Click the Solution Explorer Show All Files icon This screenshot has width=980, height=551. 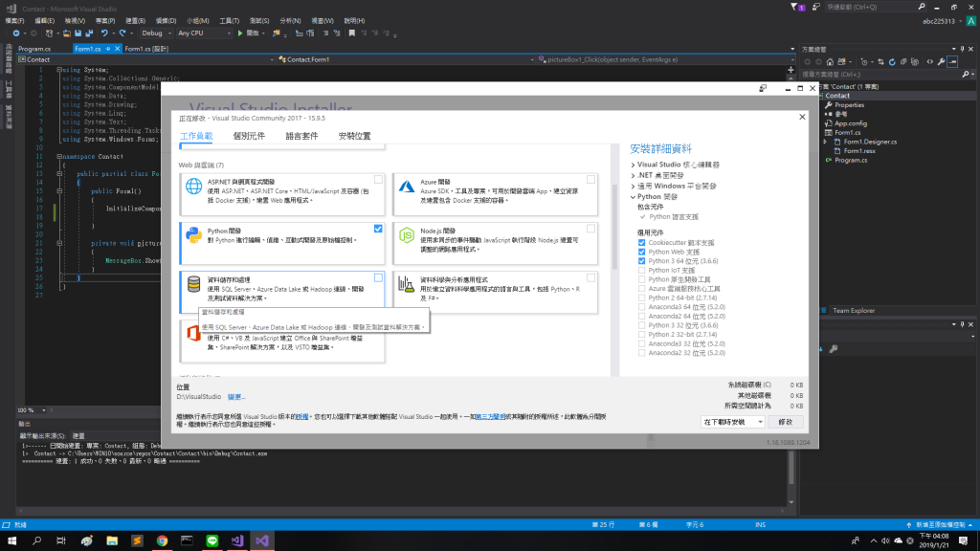point(915,62)
